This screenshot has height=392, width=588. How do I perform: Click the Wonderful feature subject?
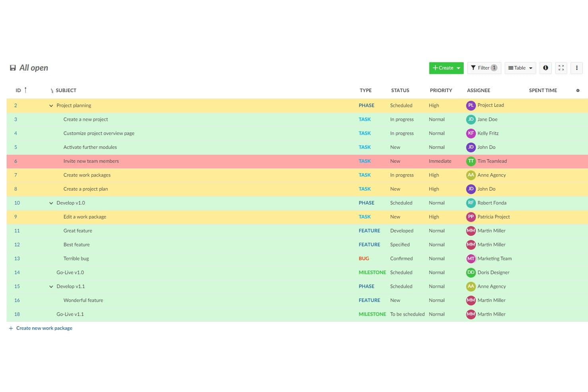click(x=83, y=300)
